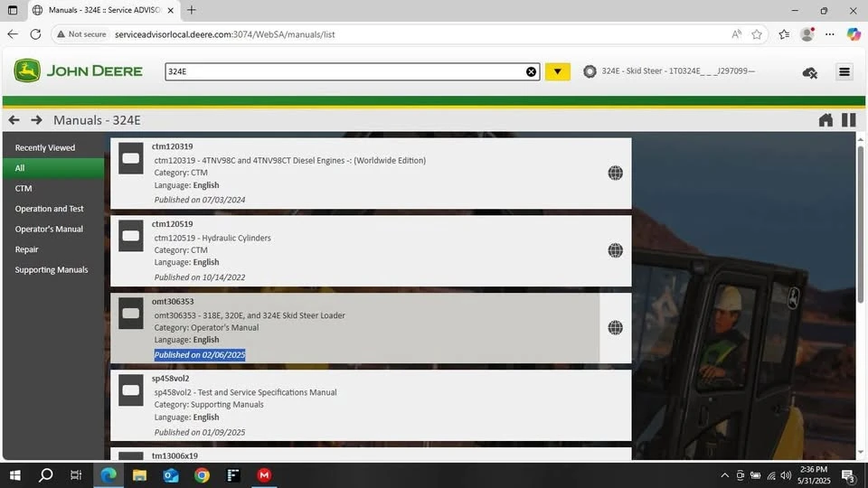This screenshot has width=868, height=488.
Task: Click the Not secure site indicator
Action: click(81, 34)
